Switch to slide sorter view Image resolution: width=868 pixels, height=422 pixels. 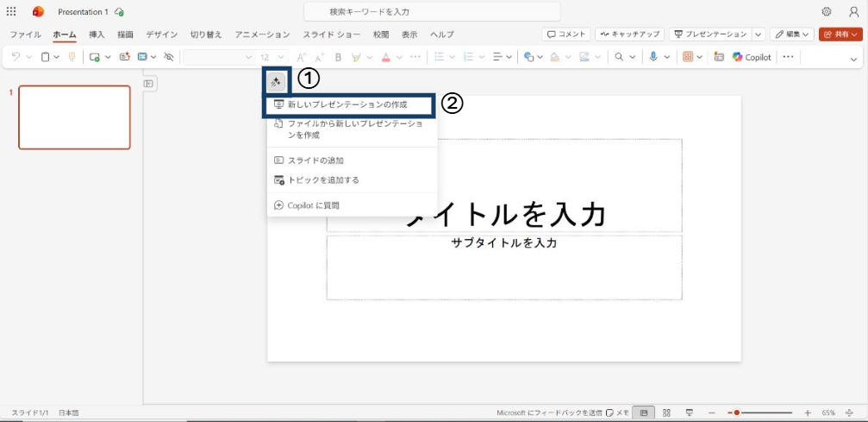point(666,413)
